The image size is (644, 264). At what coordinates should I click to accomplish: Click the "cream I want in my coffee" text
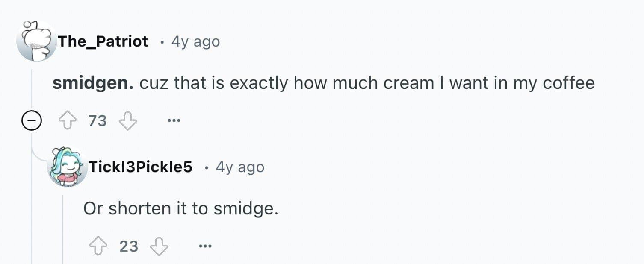point(488,83)
